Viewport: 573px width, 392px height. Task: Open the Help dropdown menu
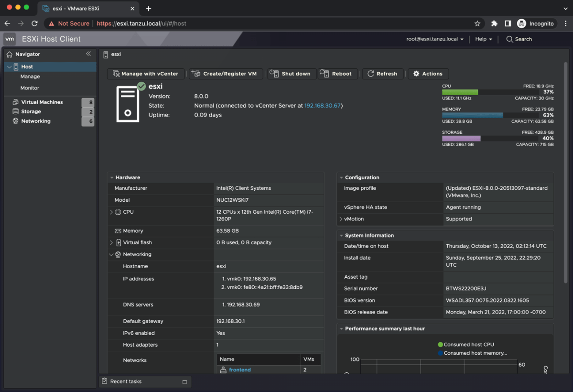[x=484, y=39]
